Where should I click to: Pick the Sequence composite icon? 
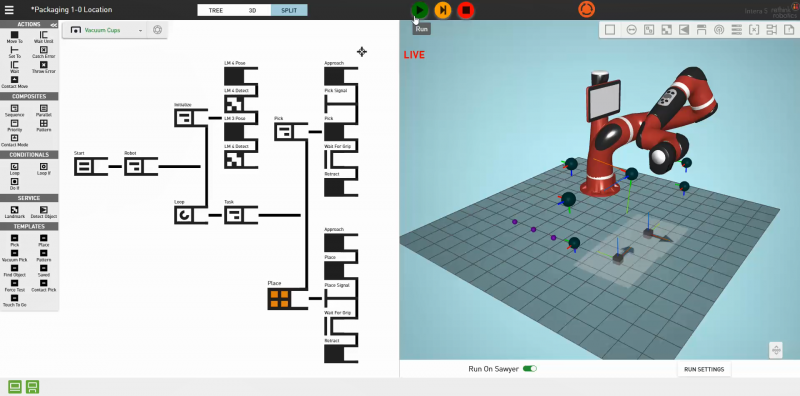14,108
